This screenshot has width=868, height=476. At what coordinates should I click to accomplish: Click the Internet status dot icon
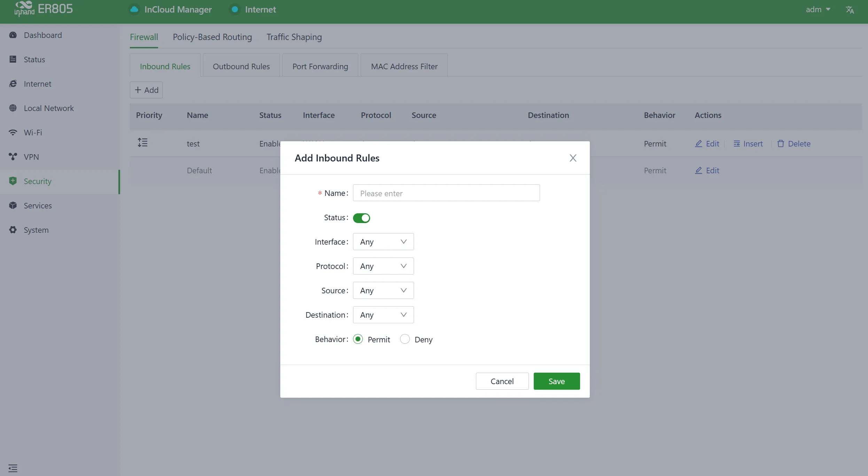pos(235,9)
